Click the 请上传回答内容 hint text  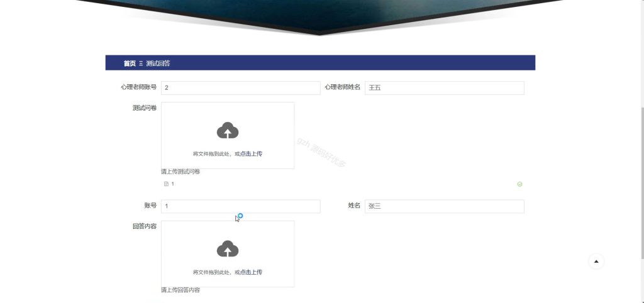point(180,290)
